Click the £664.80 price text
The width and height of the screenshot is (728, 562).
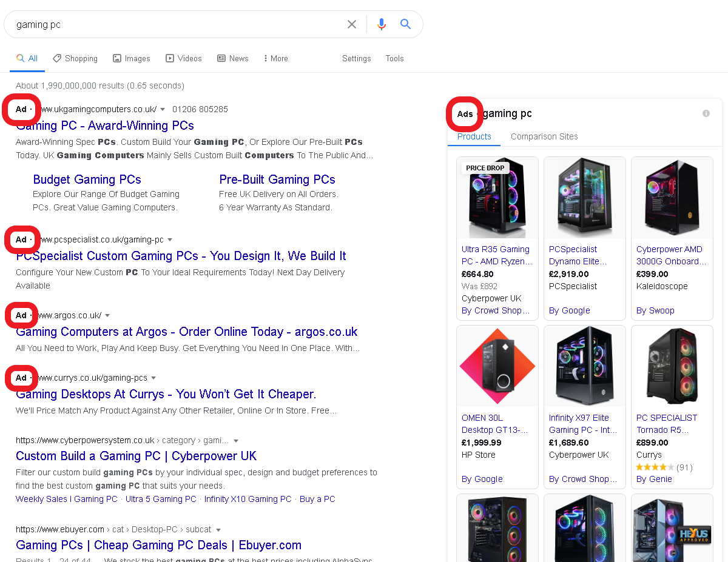pos(477,274)
